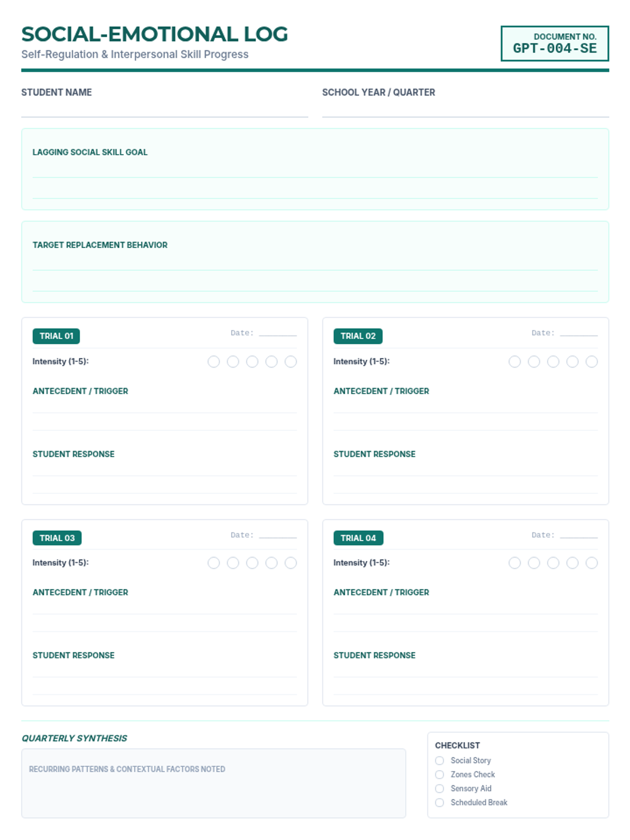Click the Recurring Patterns synthesis text box
Viewport: 630px width, 840px height.
(x=214, y=790)
